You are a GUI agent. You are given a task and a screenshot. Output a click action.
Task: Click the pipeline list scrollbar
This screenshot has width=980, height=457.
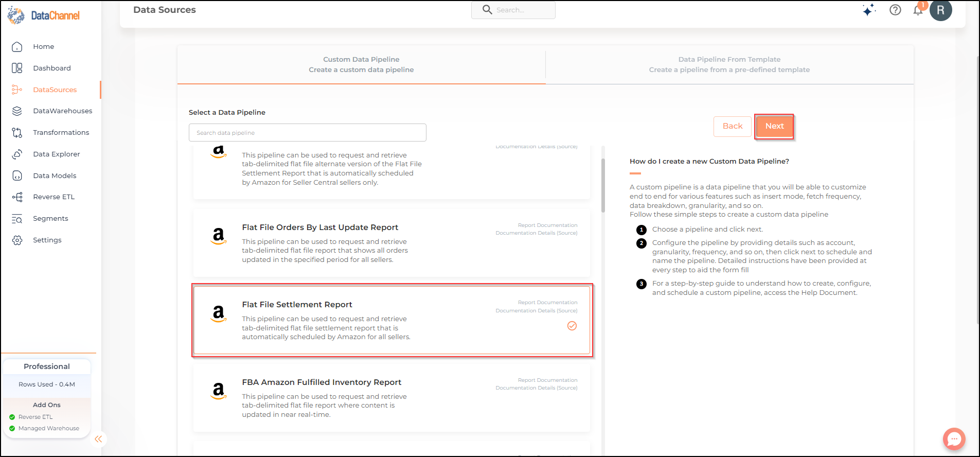[603, 185]
